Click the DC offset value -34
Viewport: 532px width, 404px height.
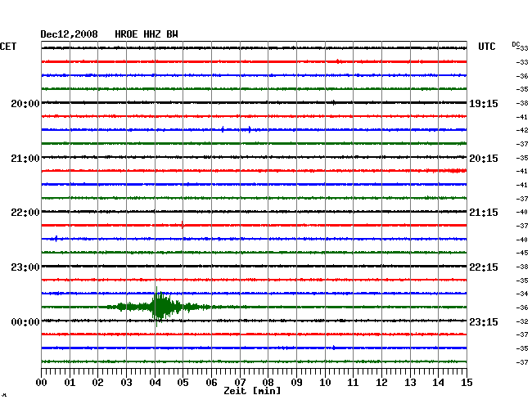[522, 294]
